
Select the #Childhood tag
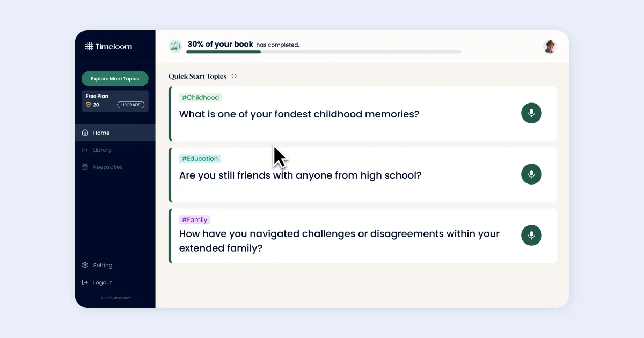click(201, 98)
